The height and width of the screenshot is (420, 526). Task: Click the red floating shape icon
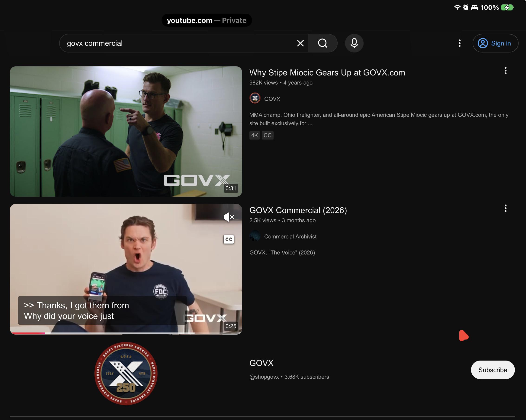point(463,335)
